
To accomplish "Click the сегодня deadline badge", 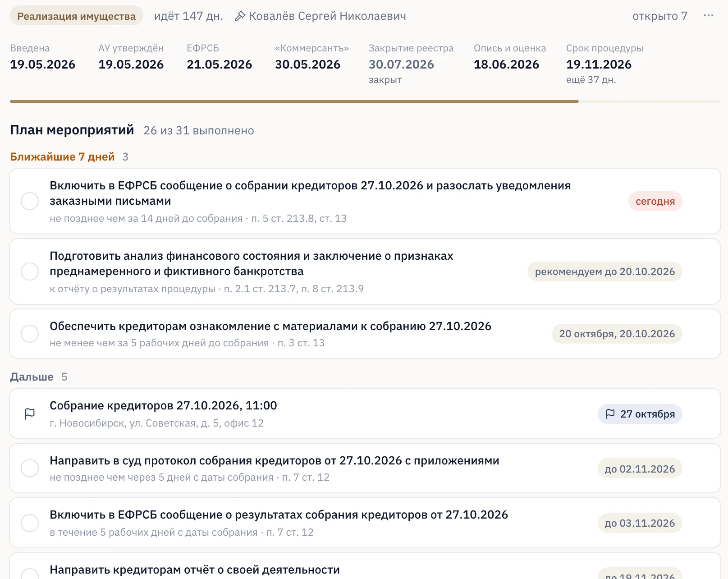I will [x=655, y=201].
